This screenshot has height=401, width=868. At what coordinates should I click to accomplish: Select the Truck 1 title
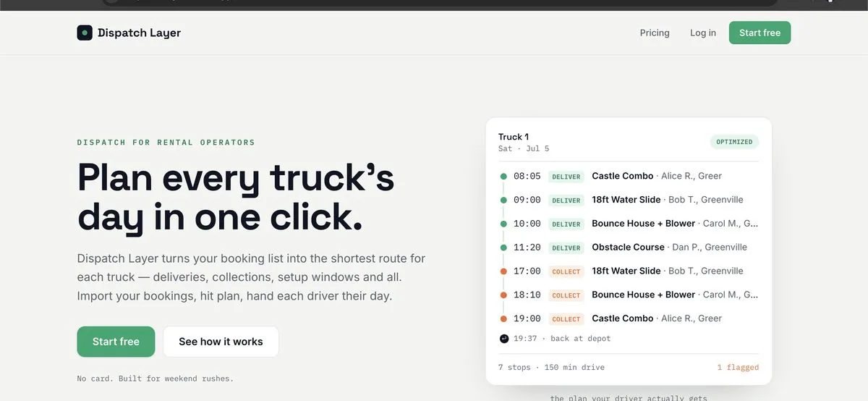point(514,137)
